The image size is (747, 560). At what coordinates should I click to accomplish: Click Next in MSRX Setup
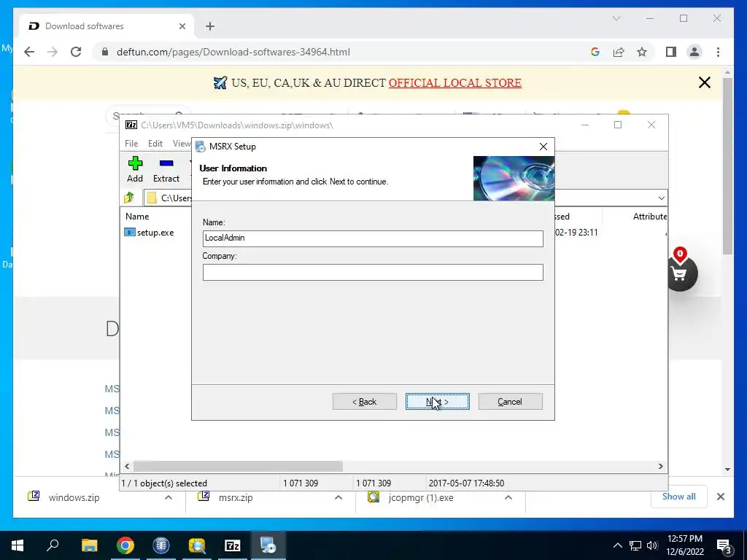point(438,402)
